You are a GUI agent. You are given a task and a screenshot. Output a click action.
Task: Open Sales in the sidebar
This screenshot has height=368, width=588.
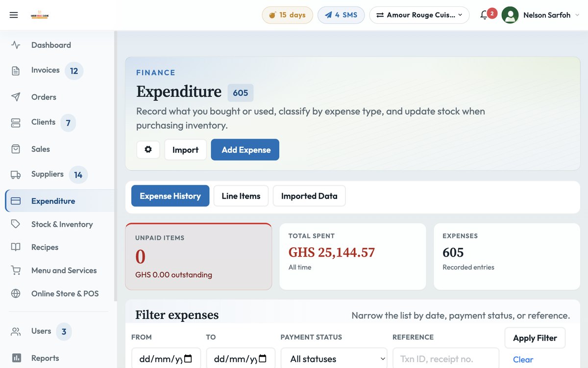click(41, 149)
